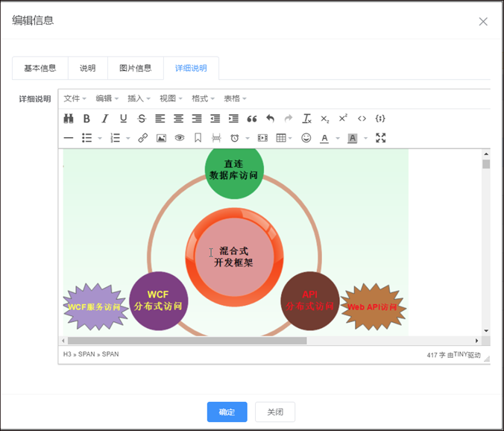504x431 pixels.
Task: Click the 确定 confirm button
Action: point(227,412)
